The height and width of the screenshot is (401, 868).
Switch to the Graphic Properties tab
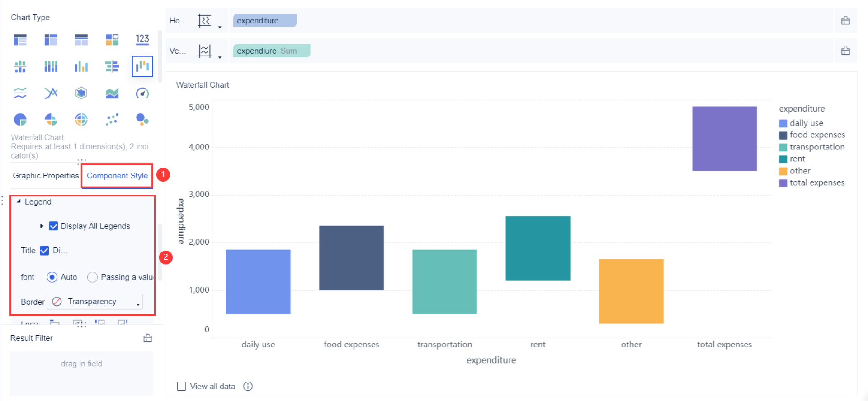(x=46, y=176)
